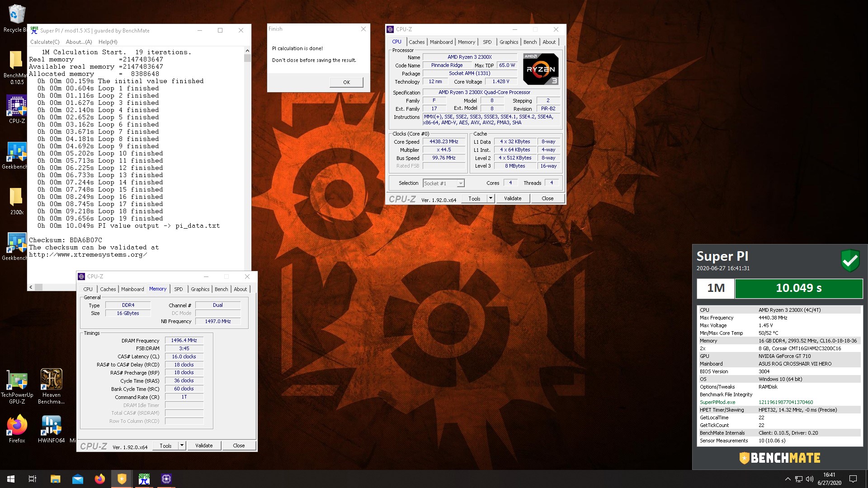Open the Socket #1 selection dropdown
Image resolution: width=868 pixels, height=488 pixels.
click(x=443, y=183)
